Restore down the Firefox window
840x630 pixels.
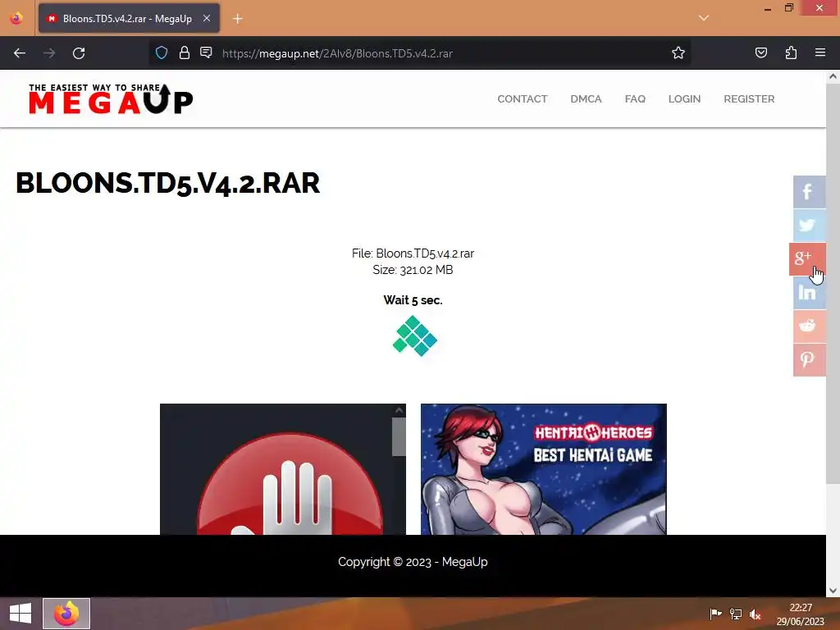coord(789,8)
